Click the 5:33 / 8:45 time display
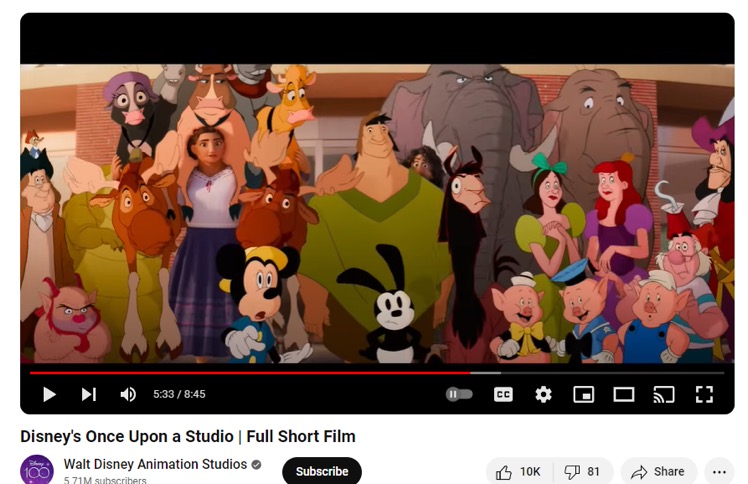The width and height of the screenshot is (748, 484). (179, 394)
